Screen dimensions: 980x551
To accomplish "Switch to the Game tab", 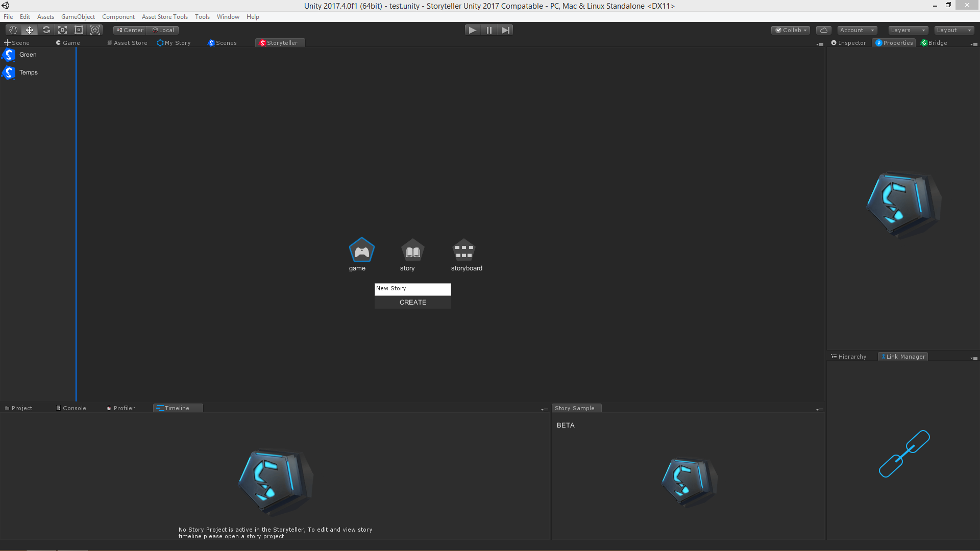I will click(x=68, y=43).
